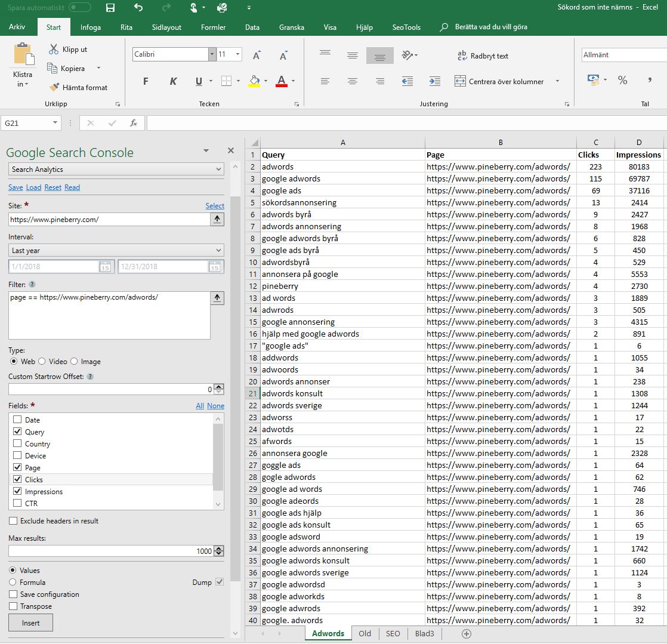Click the None fields link
The height and width of the screenshot is (644, 667).
215,406
